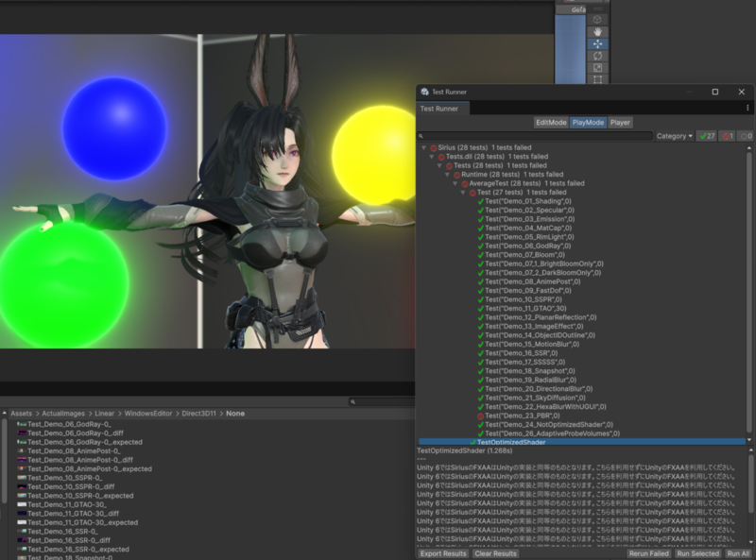
Task: Select Test("Demo_24_NotOptimizedShader",0) row
Action: click(x=549, y=425)
